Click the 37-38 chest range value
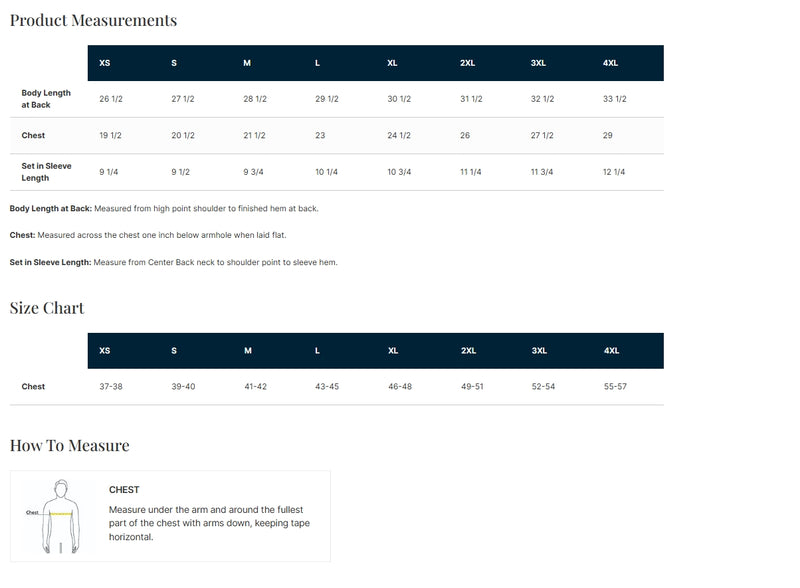The height and width of the screenshot is (588, 800). coord(111,387)
